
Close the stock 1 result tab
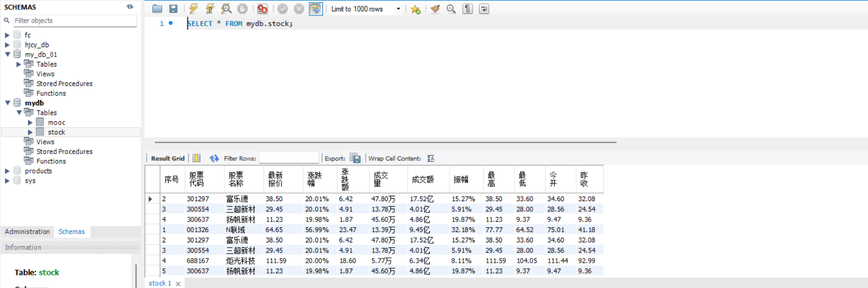178,284
